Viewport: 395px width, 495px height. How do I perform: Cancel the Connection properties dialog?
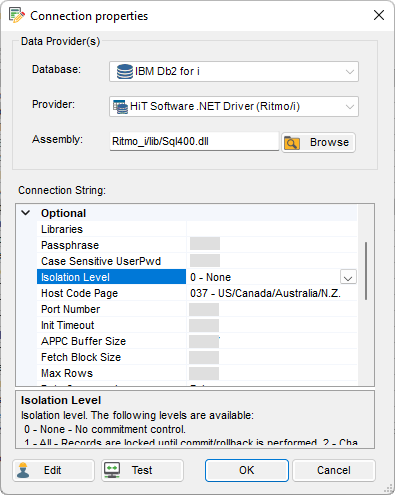[x=334, y=470]
